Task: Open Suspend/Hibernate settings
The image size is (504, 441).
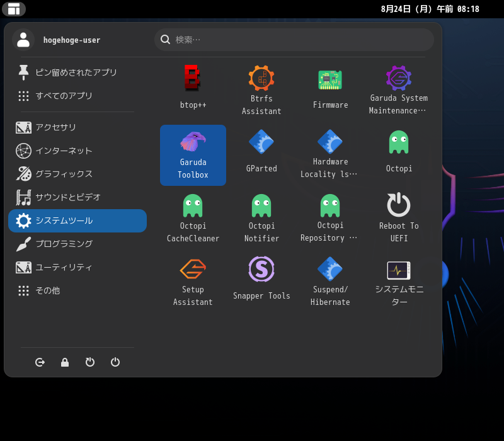Action: 330,282
